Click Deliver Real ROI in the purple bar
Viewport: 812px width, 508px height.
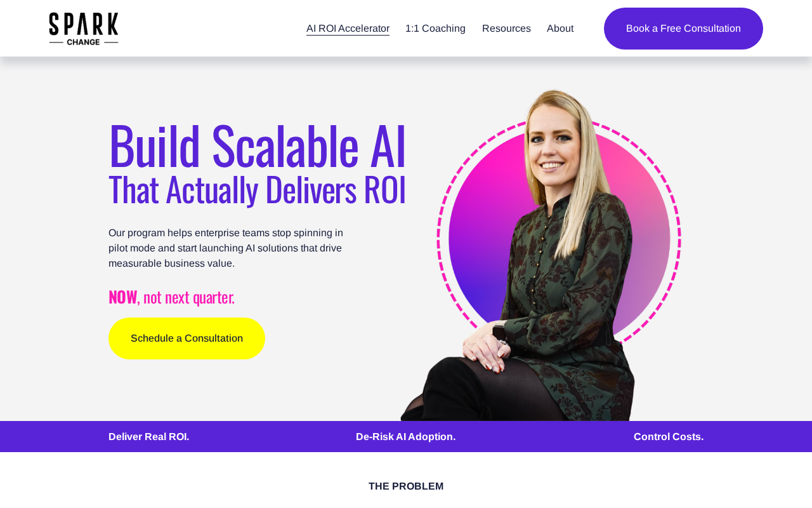[x=149, y=437]
